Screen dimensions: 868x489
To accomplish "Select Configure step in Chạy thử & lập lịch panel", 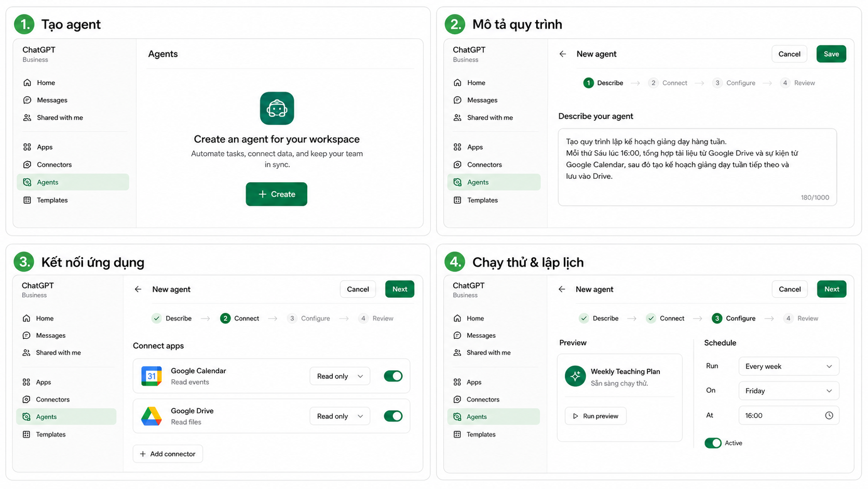I will coord(734,319).
